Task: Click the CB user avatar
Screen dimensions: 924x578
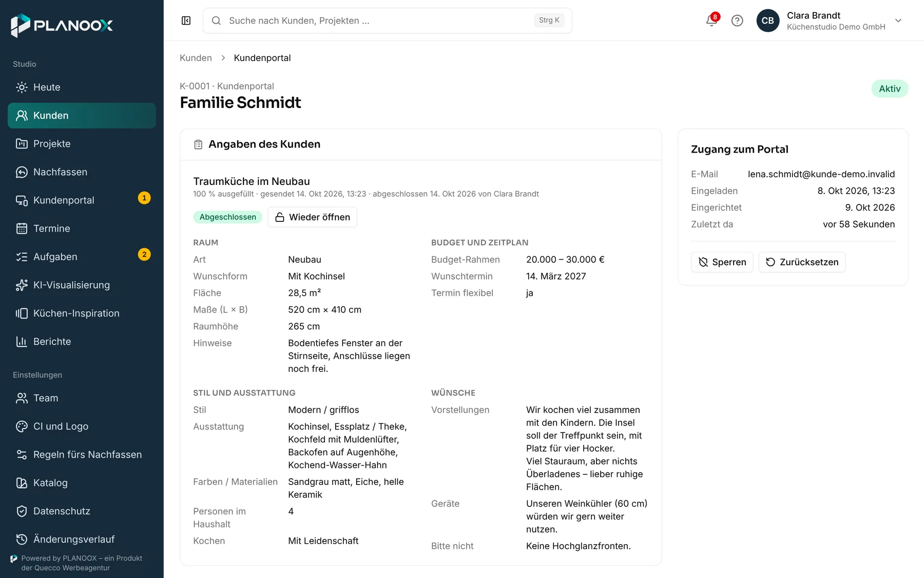Action: click(x=768, y=21)
